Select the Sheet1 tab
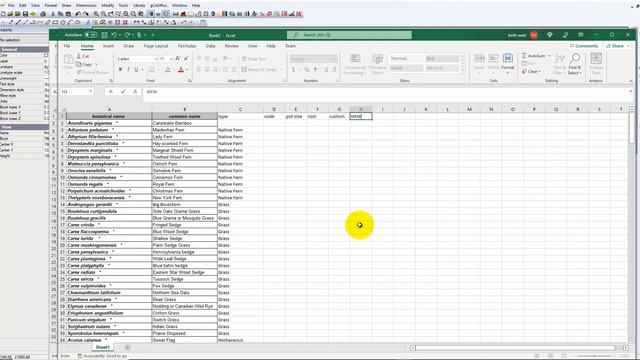 pyautogui.click(x=102, y=347)
